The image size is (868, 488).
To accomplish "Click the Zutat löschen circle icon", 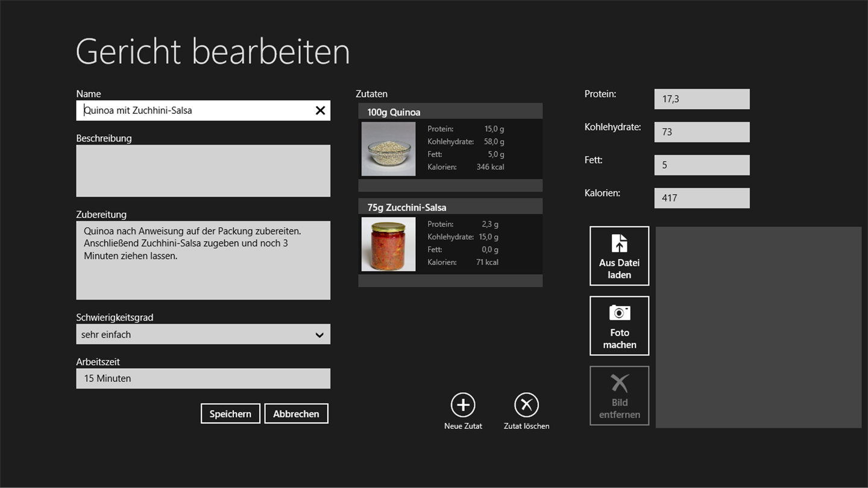I will tap(526, 405).
